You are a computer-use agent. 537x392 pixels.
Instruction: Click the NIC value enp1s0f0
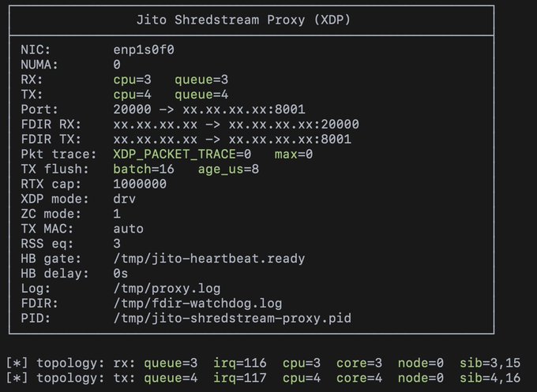144,50
